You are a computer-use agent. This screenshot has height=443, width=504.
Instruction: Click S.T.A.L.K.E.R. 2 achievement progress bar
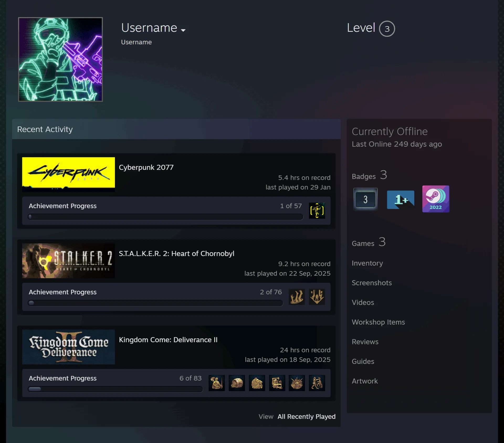155,303
